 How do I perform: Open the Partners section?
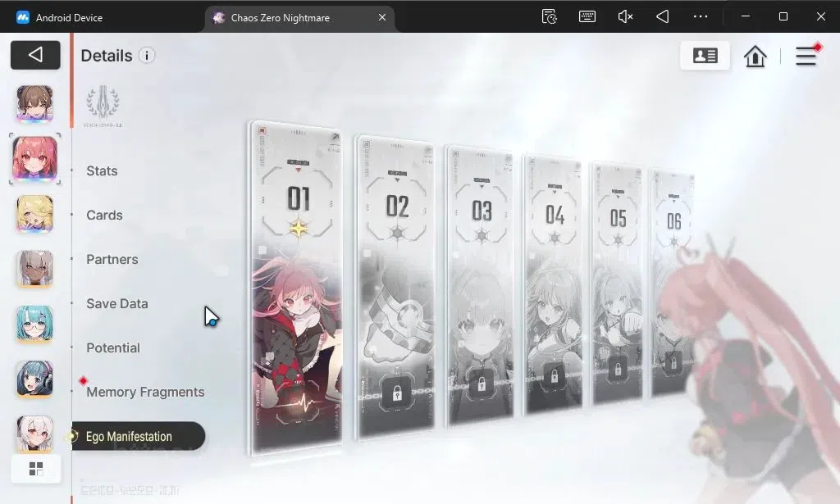click(x=112, y=260)
